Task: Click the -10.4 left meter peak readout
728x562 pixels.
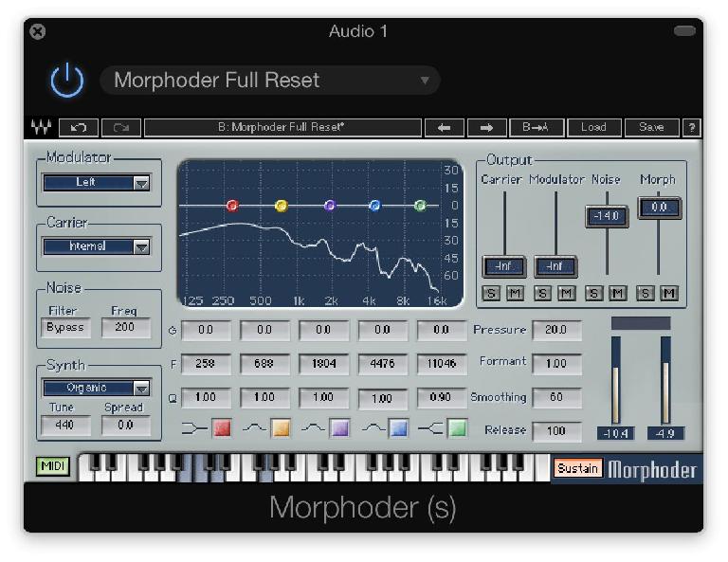Action: pos(615,434)
